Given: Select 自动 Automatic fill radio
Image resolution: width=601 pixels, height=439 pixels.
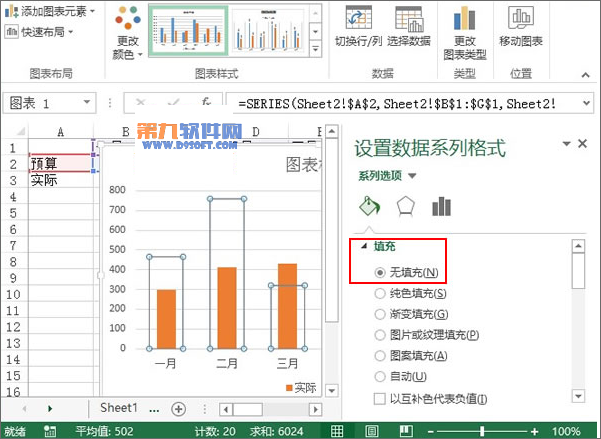Looking at the screenshot, I should (x=379, y=377).
